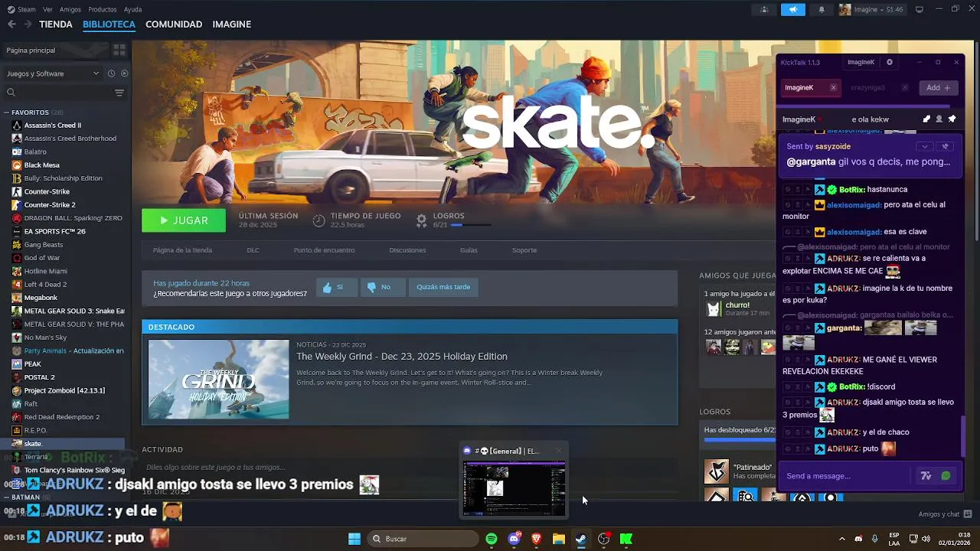Open Guías link
This screenshot has height=551, width=980.
point(469,250)
